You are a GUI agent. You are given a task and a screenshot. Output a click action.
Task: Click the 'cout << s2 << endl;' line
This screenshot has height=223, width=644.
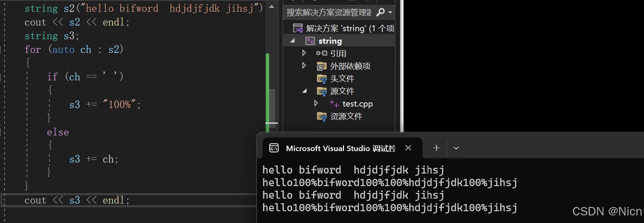pos(77,22)
